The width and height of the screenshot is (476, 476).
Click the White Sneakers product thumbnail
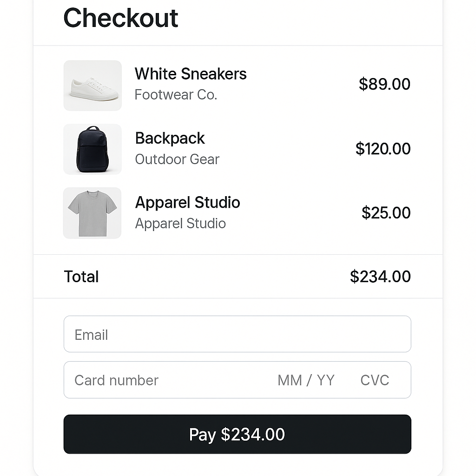click(92, 85)
